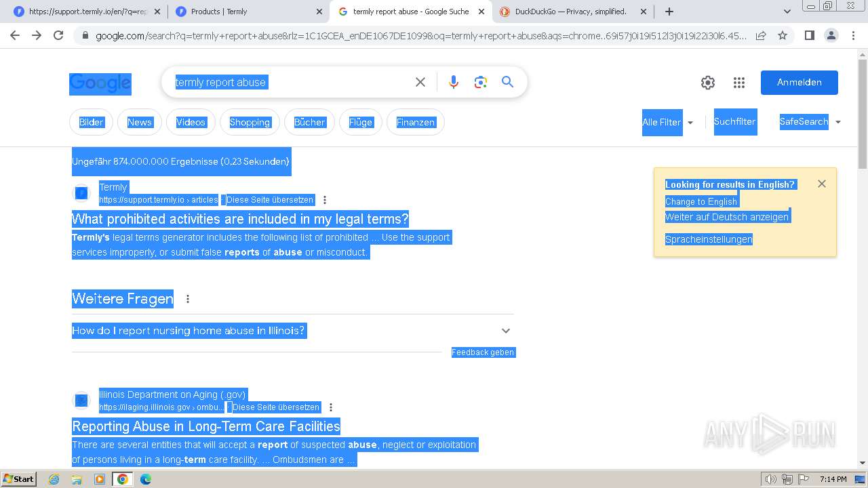Start voice search with microphone
868x488 pixels.
(x=454, y=82)
